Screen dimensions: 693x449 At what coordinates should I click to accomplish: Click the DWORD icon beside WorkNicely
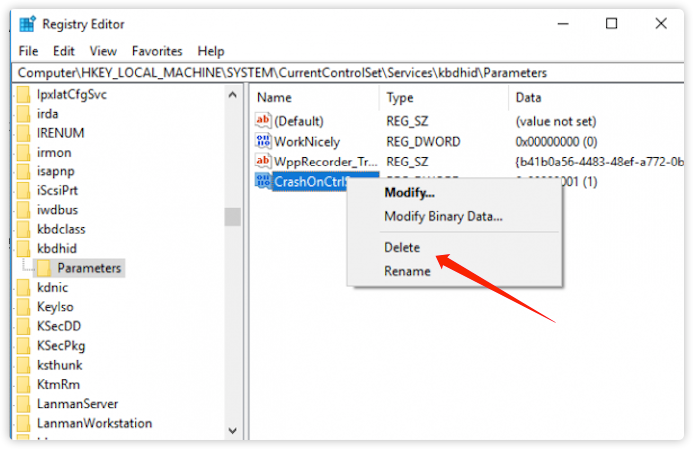[263, 141]
